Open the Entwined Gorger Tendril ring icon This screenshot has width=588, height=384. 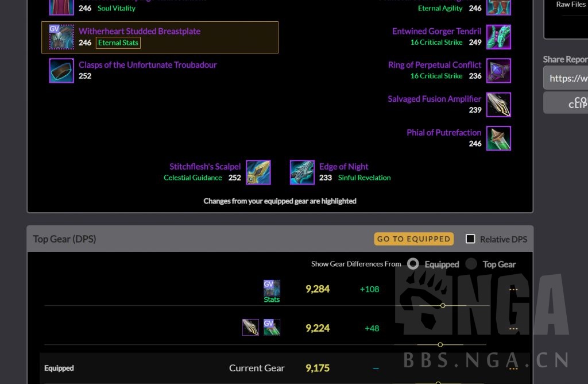point(498,37)
